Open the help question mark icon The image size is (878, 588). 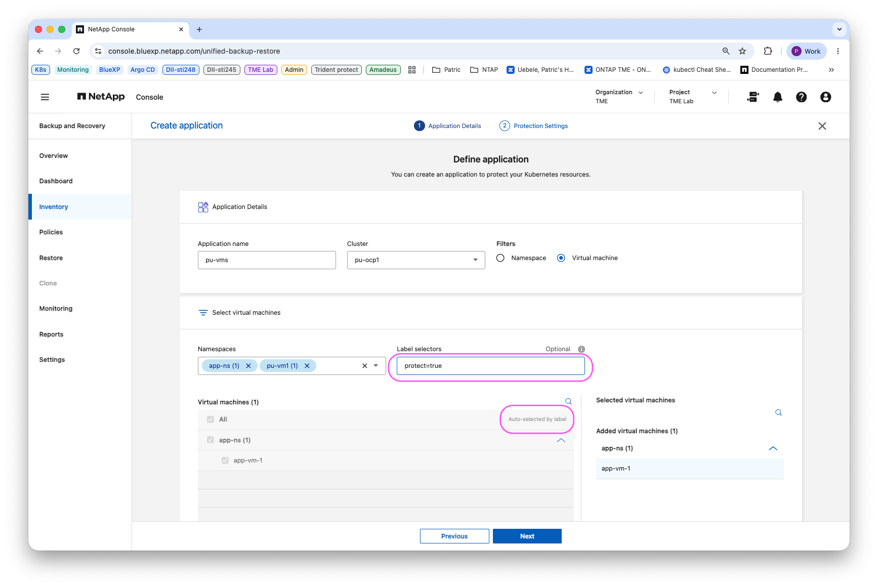tap(801, 97)
